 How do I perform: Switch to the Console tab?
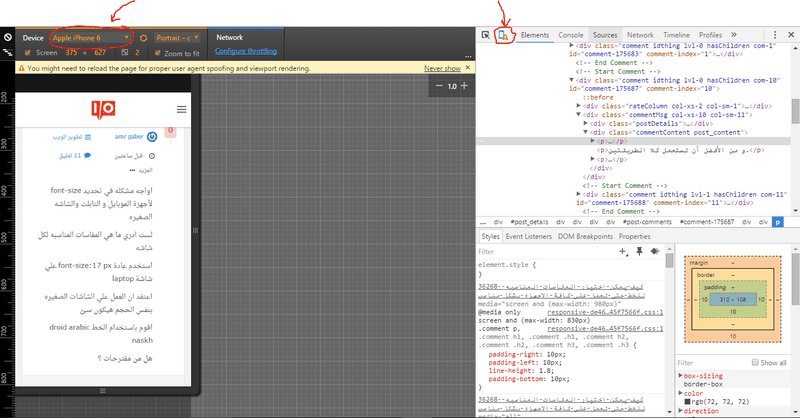click(x=571, y=35)
